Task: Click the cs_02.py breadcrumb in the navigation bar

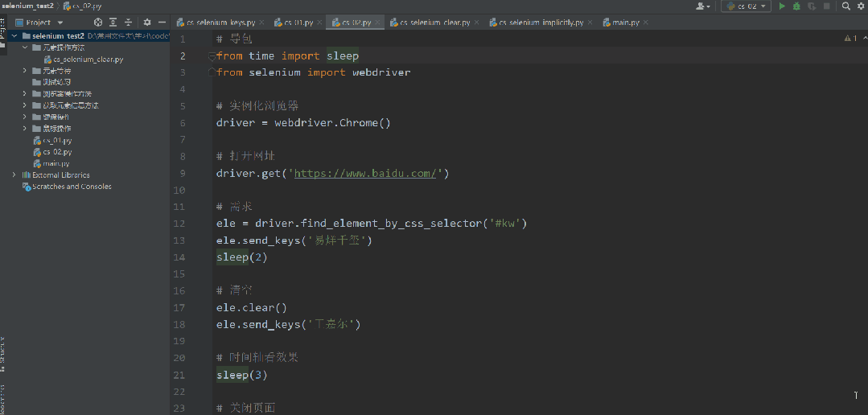Action: click(82, 6)
